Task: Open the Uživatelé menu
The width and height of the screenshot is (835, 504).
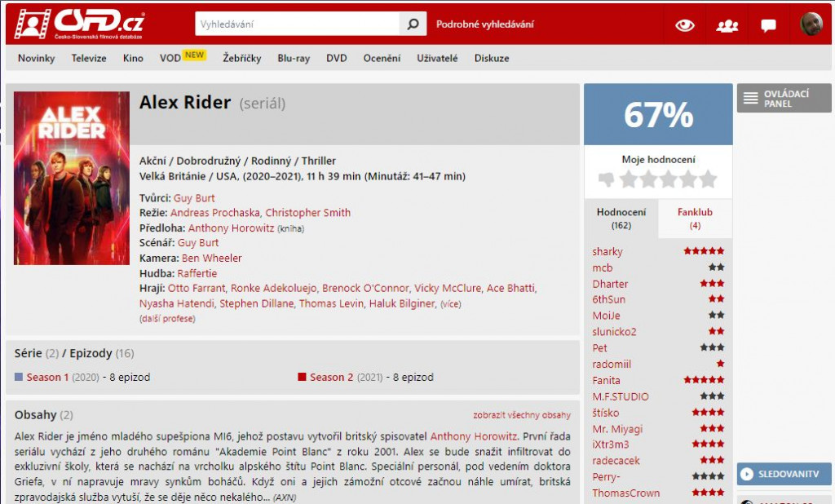Action: point(437,58)
